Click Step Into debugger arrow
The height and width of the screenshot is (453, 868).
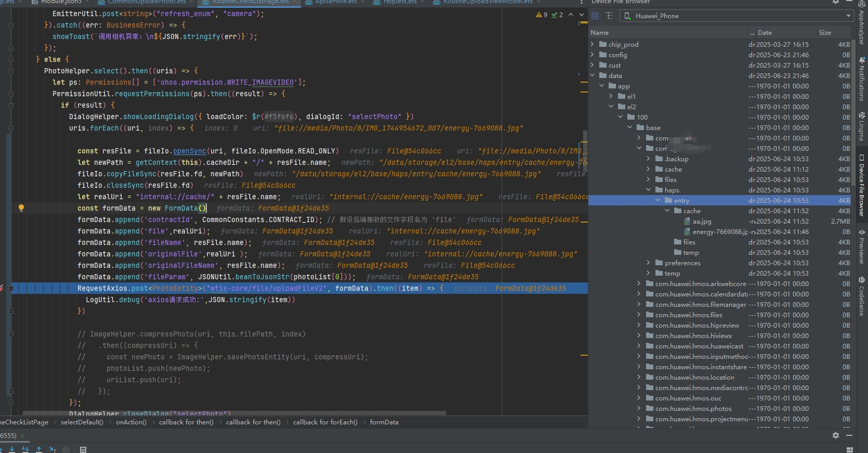coord(12,449)
